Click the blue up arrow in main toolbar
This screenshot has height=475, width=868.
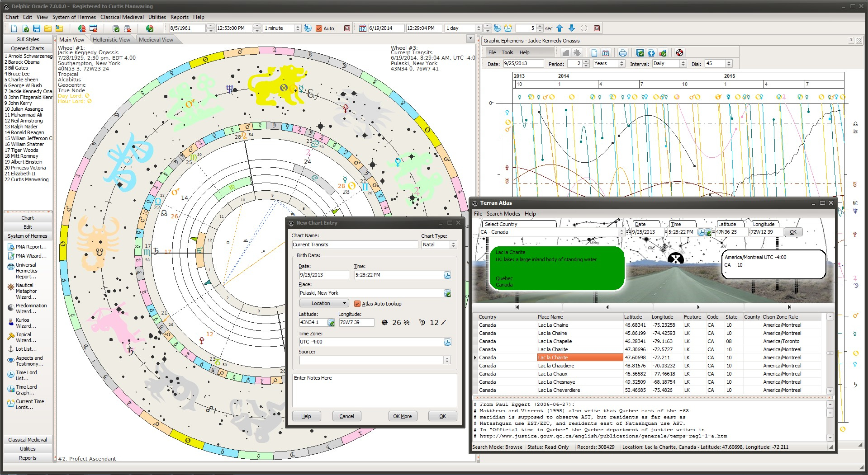560,28
